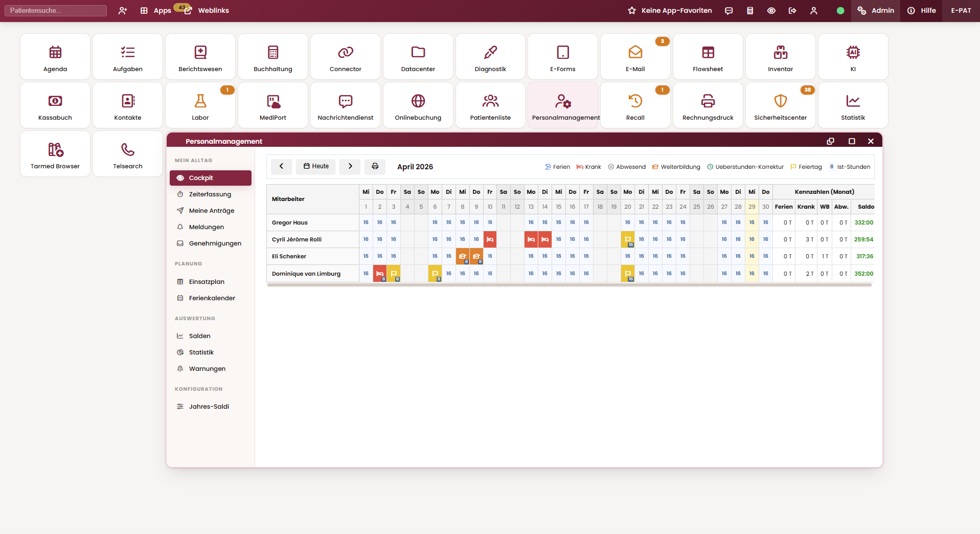Viewport: 980px width, 534px height.
Task: Open the Patientenliste app tile
Action: [x=490, y=105]
